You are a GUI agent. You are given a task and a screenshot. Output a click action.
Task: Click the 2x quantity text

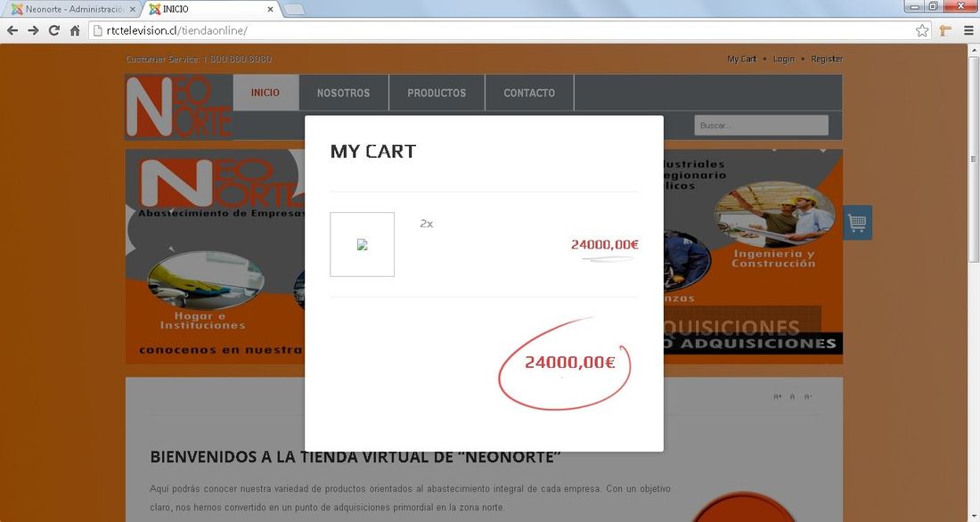click(x=426, y=224)
